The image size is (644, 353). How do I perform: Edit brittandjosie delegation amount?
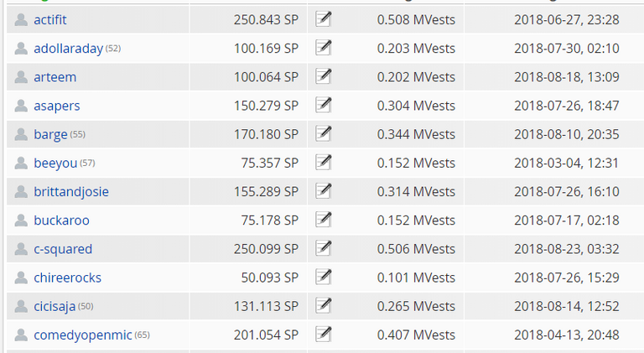pos(323,192)
